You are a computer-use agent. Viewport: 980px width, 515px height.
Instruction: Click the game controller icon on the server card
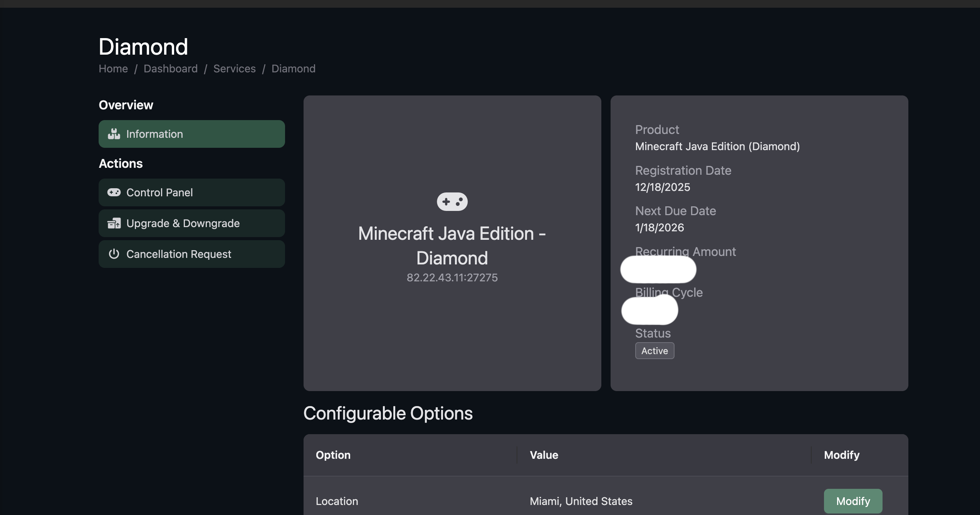click(452, 201)
